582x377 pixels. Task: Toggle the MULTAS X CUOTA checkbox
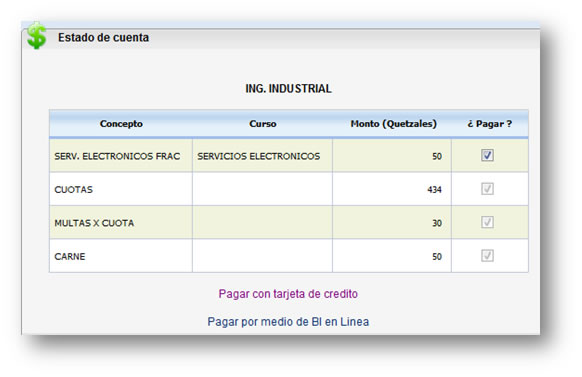tap(487, 222)
